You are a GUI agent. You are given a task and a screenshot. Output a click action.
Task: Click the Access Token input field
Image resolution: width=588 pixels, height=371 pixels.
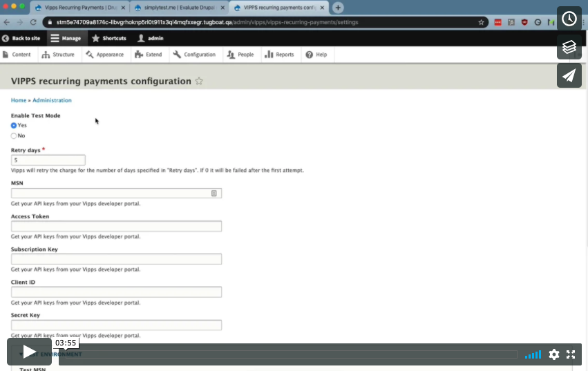coord(116,226)
